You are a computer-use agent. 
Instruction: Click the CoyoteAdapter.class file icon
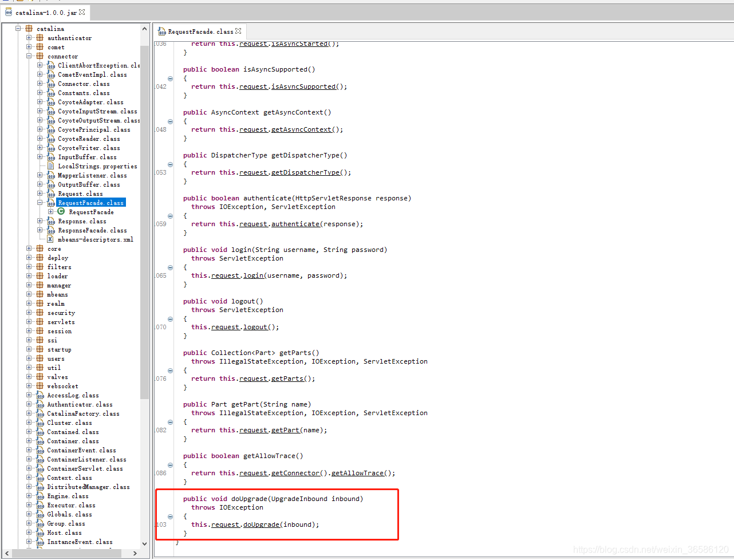51,102
